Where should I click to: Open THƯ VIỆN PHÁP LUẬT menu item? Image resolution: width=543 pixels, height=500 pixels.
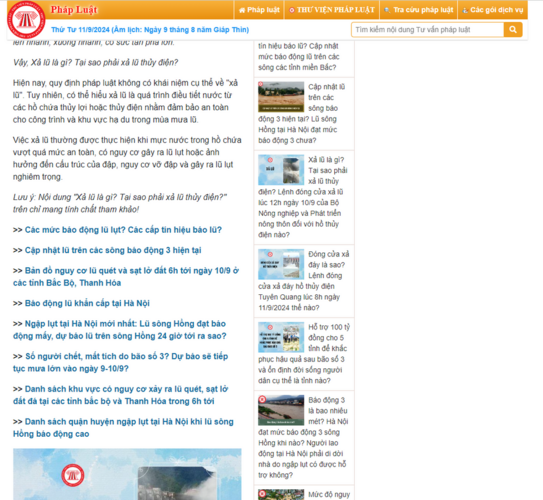[x=332, y=10]
